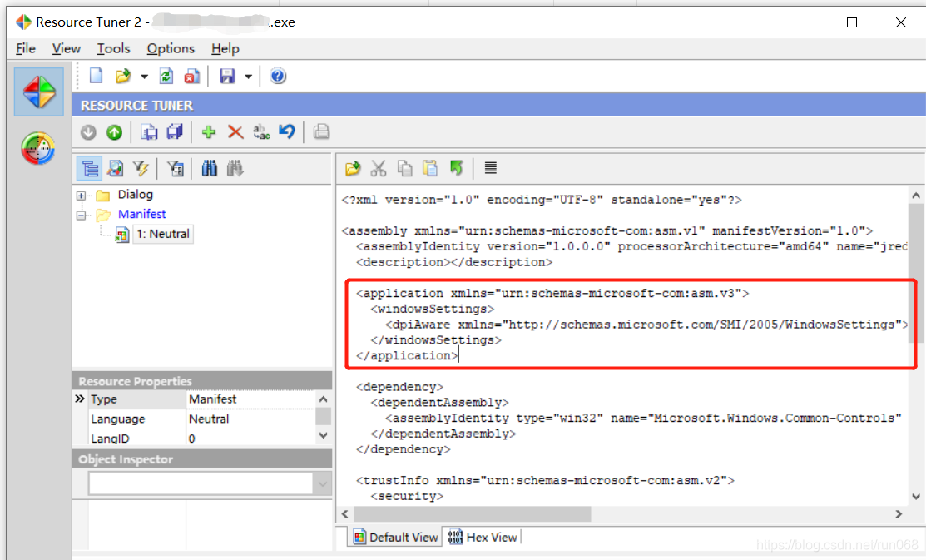Click the Rename resource abc icon
This screenshot has height=560, width=926.
point(261,132)
